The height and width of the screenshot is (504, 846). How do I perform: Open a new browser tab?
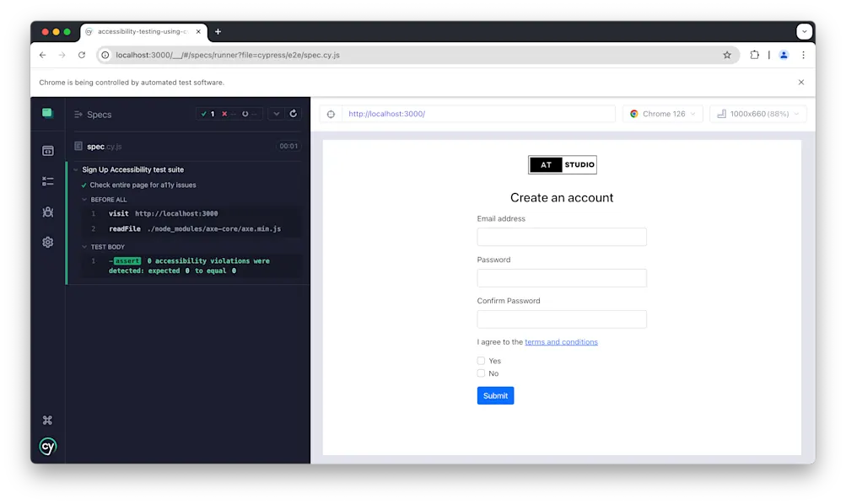pos(218,32)
